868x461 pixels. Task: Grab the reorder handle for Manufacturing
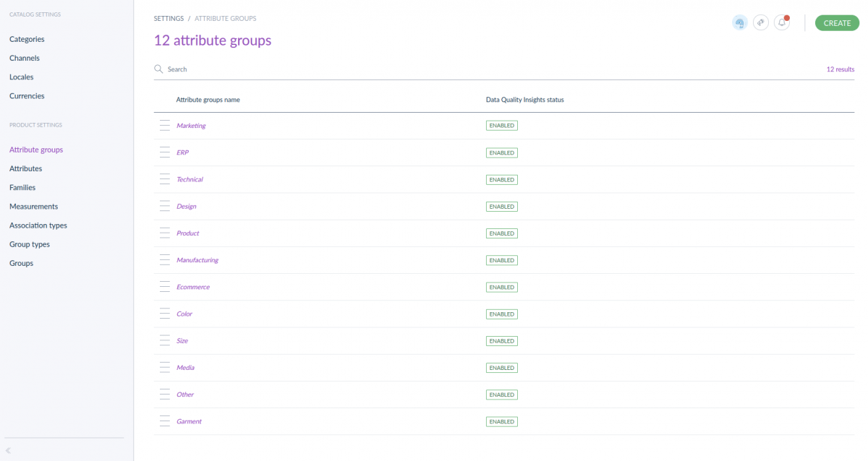click(x=164, y=260)
